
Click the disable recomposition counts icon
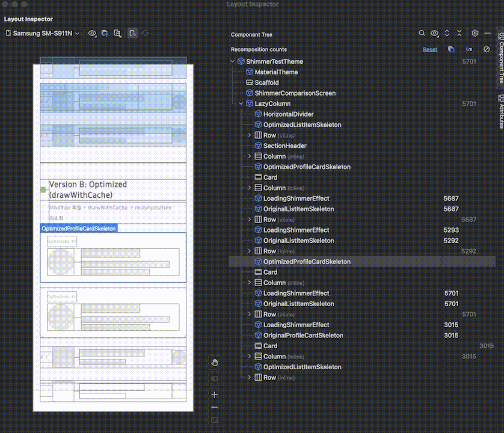[487, 49]
